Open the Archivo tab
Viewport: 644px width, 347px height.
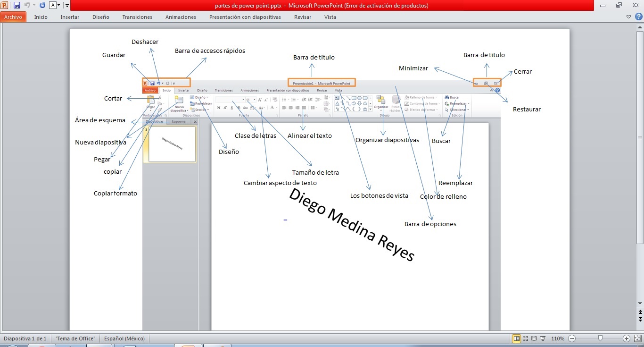coord(13,17)
